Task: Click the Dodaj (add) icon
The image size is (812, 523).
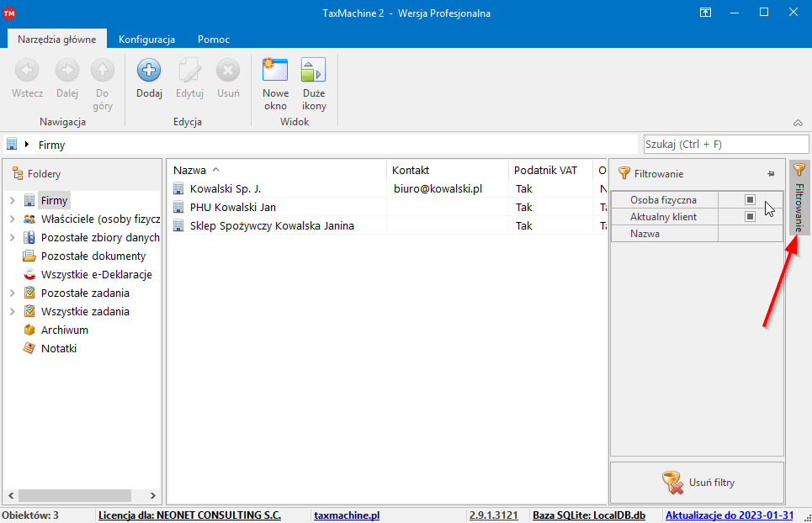Action: [149, 71]
